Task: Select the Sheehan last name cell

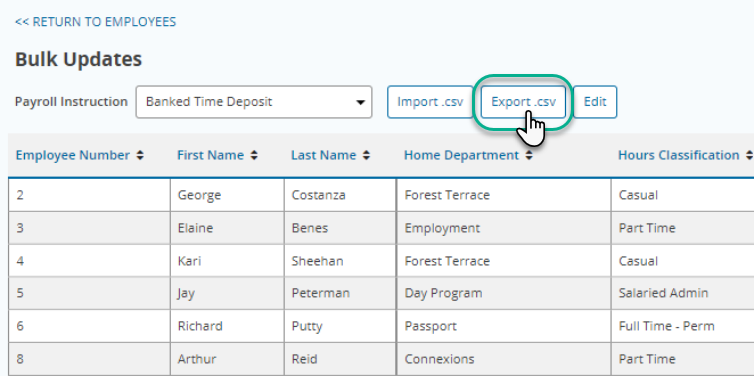Action: click(340, 261)
